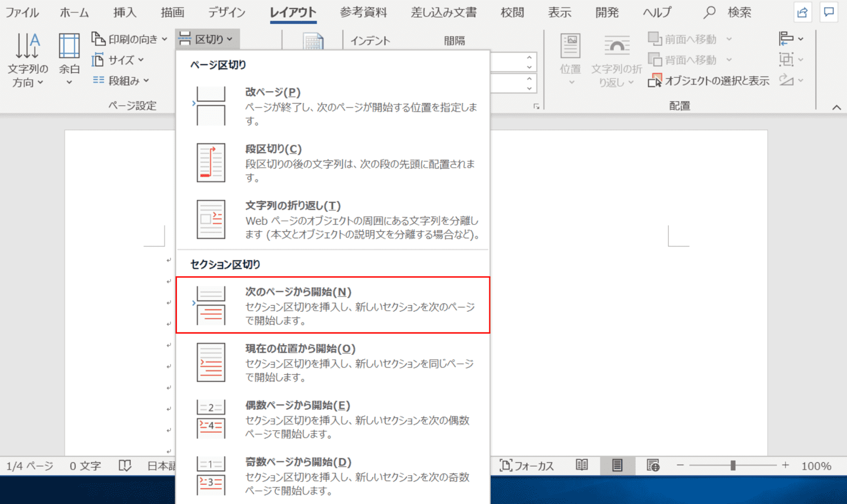Click the zoom out minus icon
The width and height of the screenshot is (847, 504).
[680, 465]
